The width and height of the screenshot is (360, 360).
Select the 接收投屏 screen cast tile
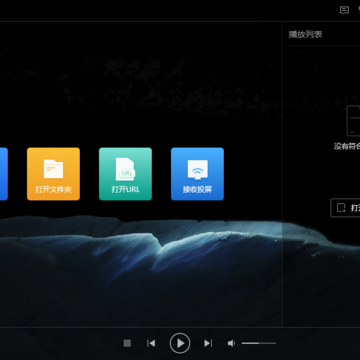coord(197,174)
